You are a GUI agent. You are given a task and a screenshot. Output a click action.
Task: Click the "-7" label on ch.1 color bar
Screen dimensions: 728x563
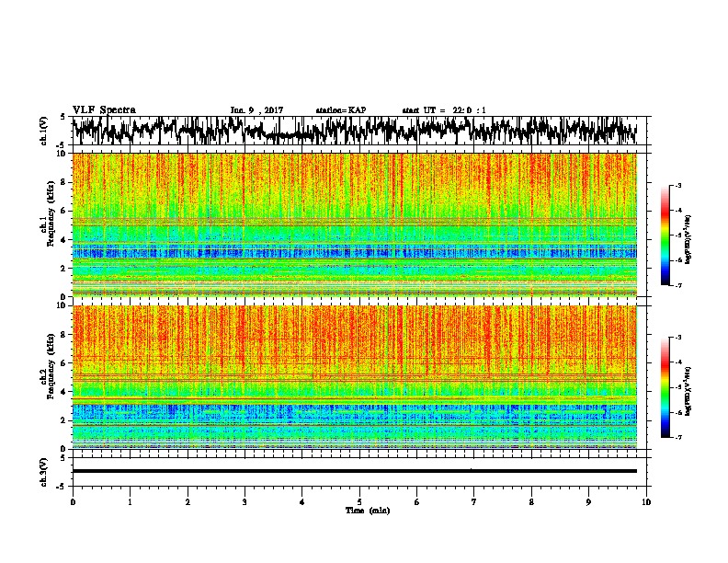pyautogui.click(x=677, y=285)
